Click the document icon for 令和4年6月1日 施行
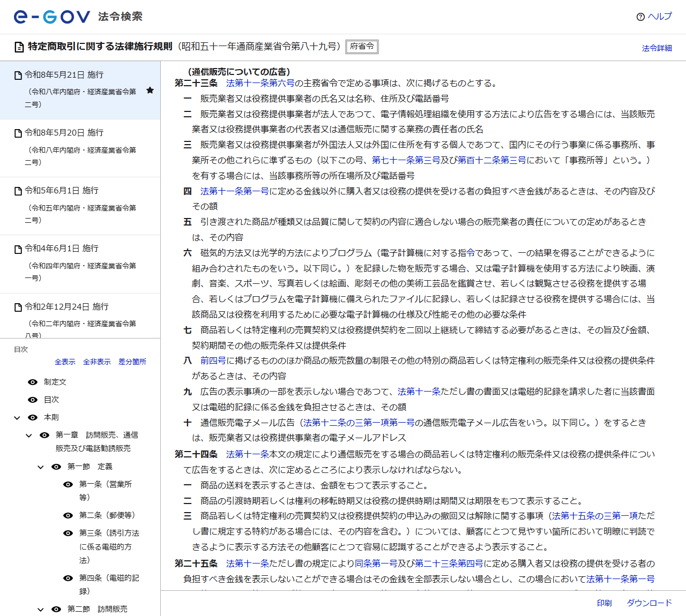 (x=18, y=249)
